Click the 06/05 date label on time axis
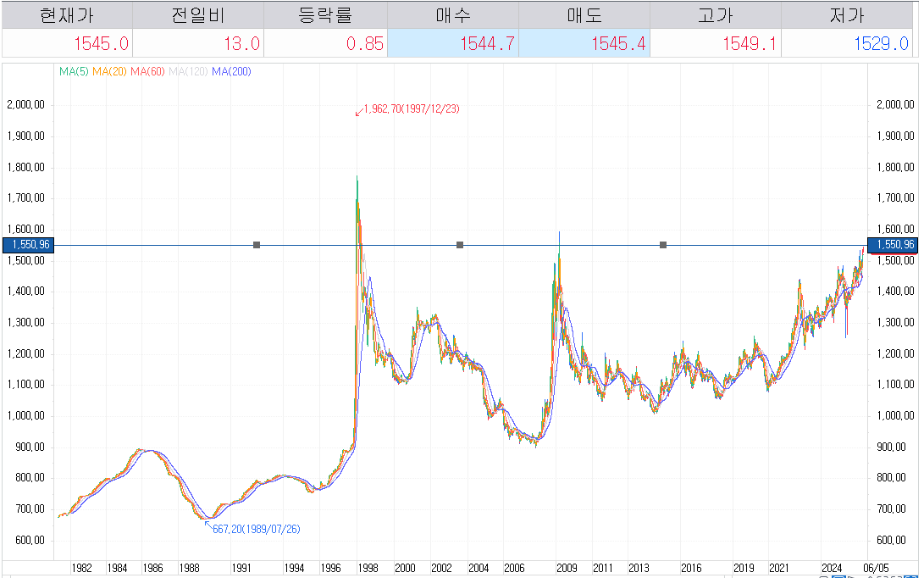Image resolution: width=924 pixels, height=578 pixels. pos(877,568)
